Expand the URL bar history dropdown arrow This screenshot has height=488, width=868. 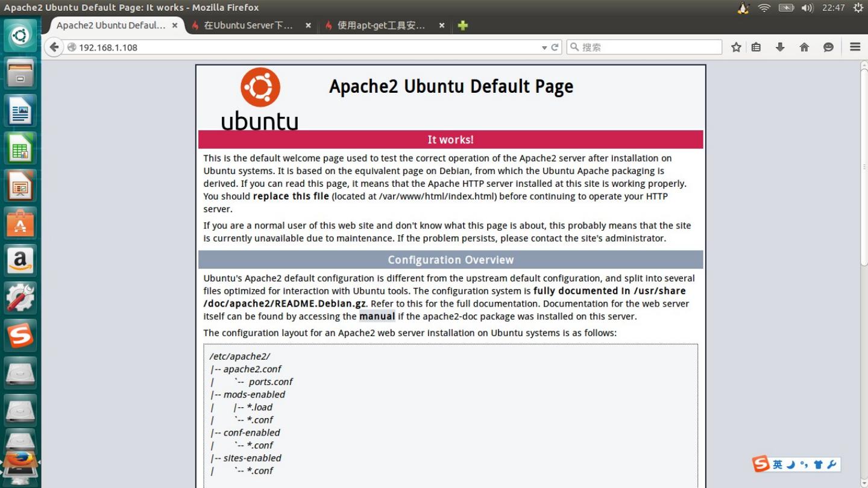[544, 48]
